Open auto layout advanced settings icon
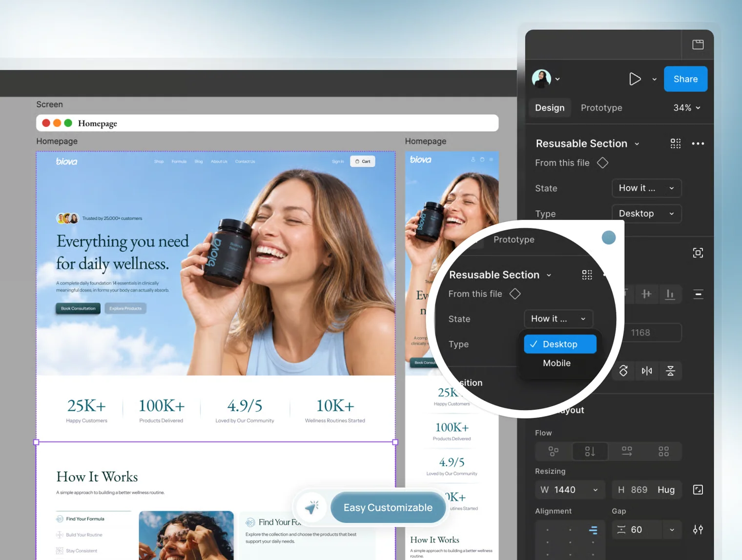 point(698,530)
